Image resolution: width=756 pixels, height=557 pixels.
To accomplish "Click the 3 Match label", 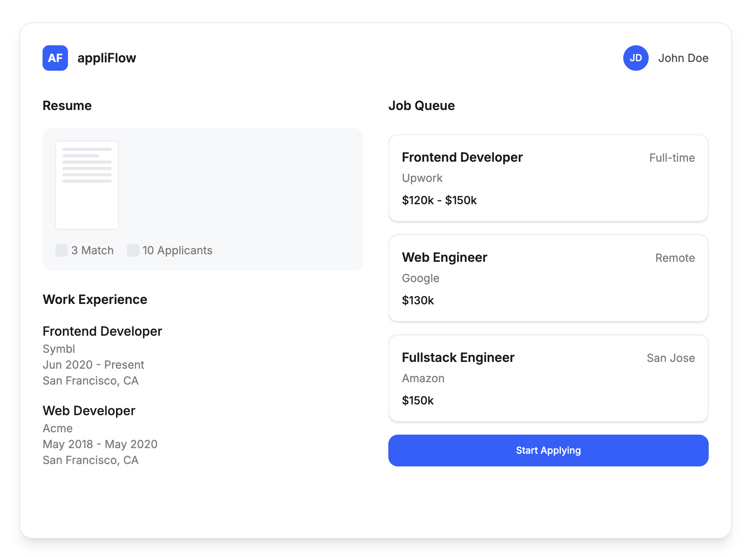I will (92, 250).
